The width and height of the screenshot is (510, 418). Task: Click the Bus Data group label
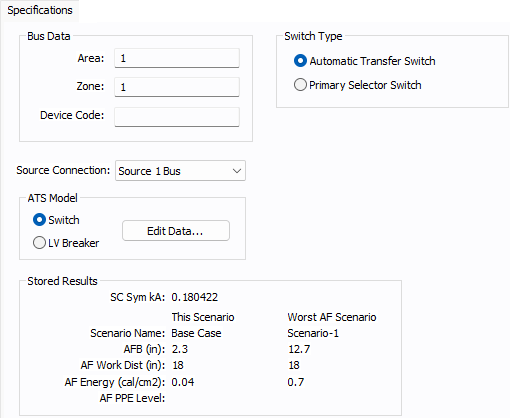49,36
